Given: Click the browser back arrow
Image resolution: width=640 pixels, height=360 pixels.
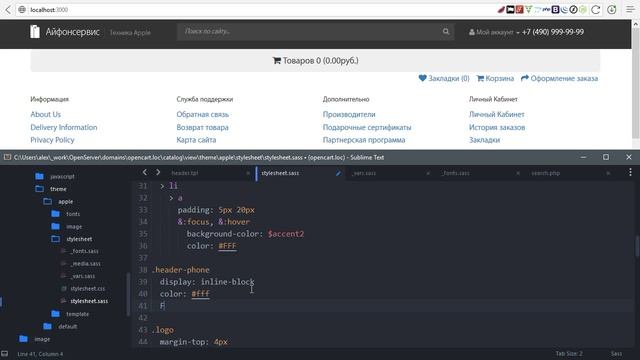Looking at the screenshot, I should click(8, 9).
